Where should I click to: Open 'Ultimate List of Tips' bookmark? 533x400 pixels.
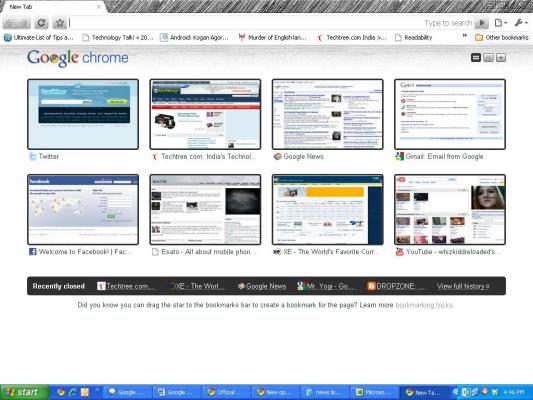tap(38, 37)
